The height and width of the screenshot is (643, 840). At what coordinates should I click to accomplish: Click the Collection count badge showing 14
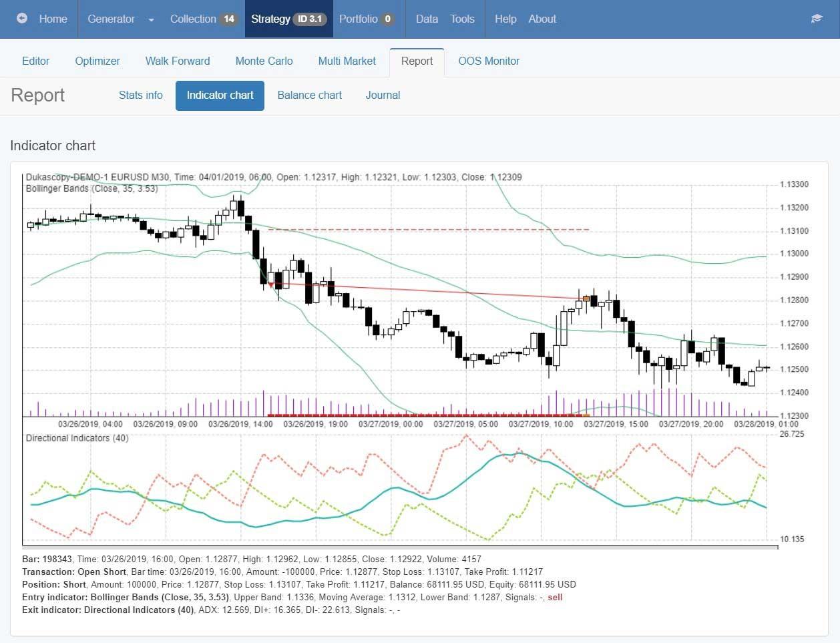coord(229,19)
